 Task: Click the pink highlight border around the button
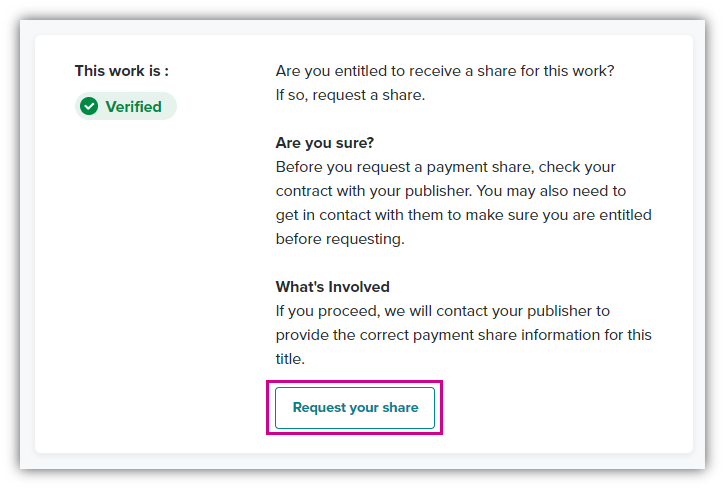[x=355, y=382]
